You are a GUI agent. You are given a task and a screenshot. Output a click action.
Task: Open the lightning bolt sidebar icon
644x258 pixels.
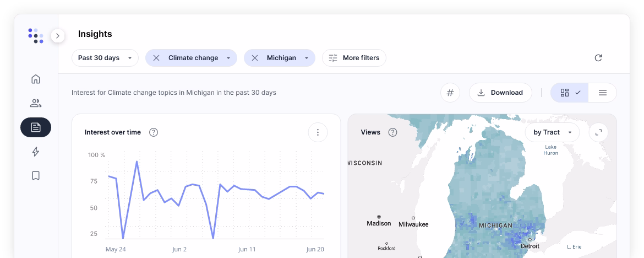(x=36, y=152)
